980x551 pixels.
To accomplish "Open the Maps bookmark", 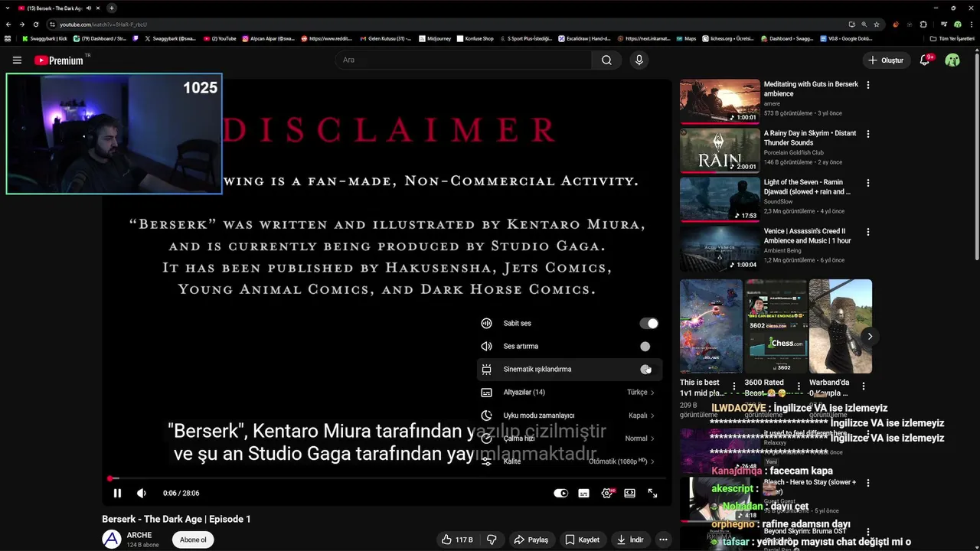I will [686, 38].
